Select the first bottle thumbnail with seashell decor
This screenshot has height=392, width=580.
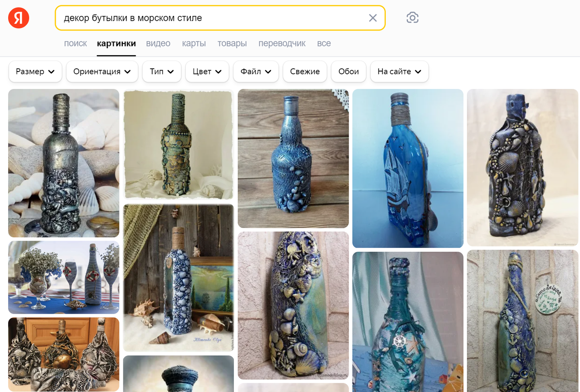point(63,163)
